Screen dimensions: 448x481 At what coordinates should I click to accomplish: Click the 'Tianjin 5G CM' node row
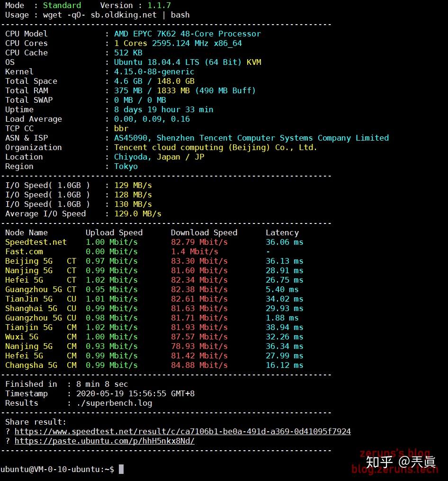click(x=154, y=327)
